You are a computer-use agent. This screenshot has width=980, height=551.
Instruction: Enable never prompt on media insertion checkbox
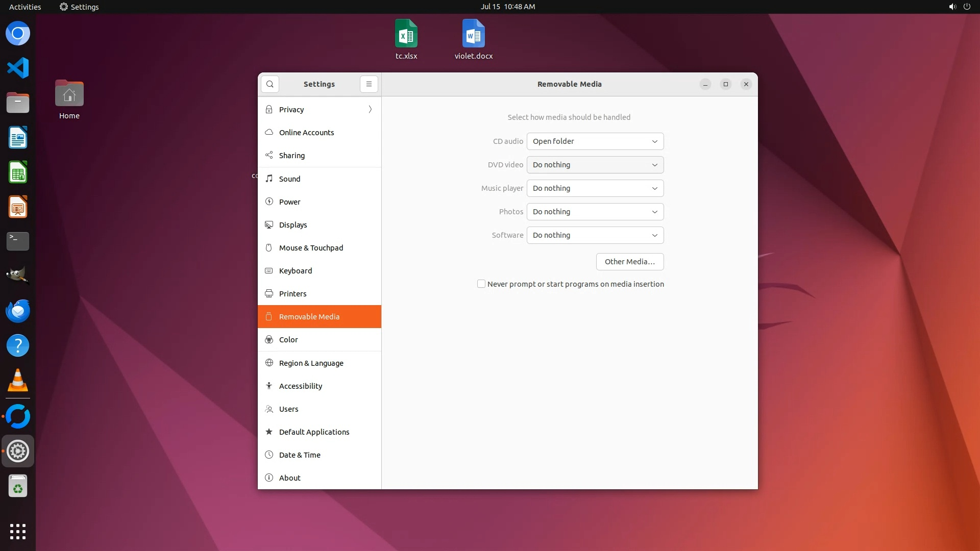(x=481, y=284)
